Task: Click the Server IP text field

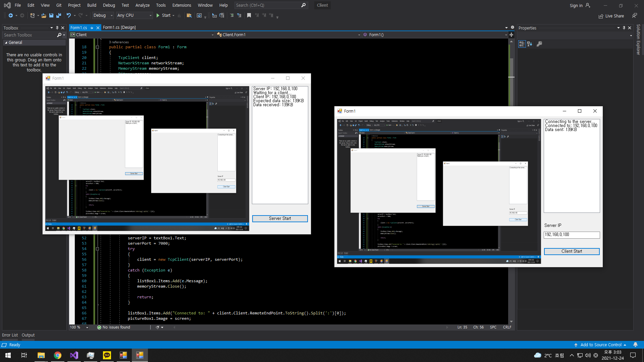Action: coord(572,235)
